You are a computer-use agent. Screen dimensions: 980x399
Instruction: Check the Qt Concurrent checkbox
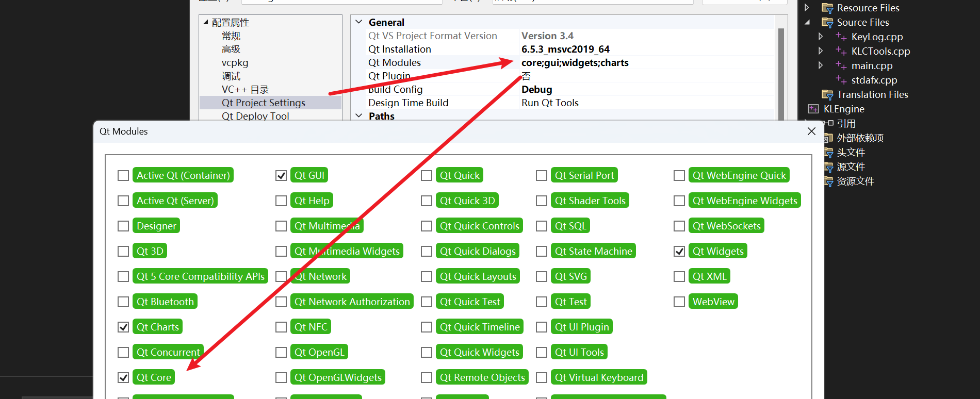[123, 353]
